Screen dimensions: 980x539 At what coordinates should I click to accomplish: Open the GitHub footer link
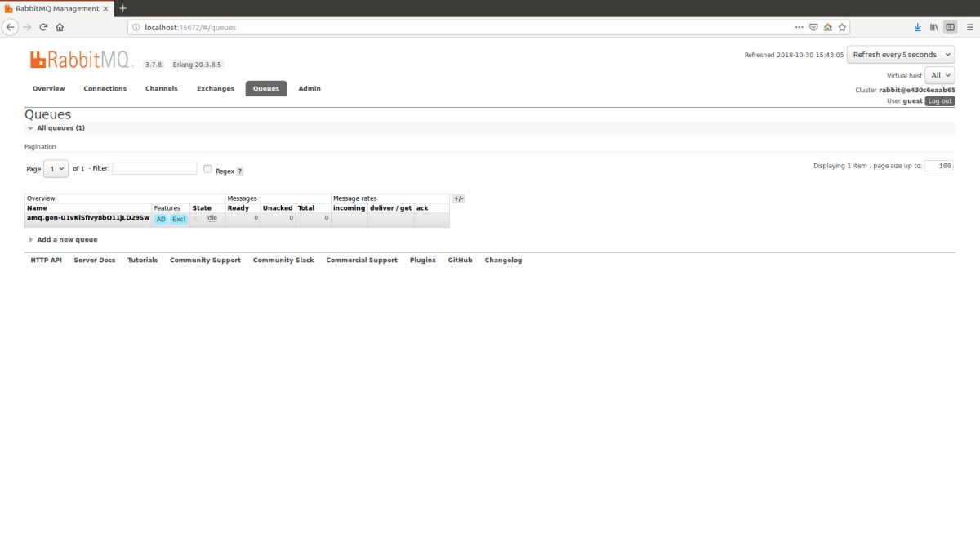coord(460,261)
